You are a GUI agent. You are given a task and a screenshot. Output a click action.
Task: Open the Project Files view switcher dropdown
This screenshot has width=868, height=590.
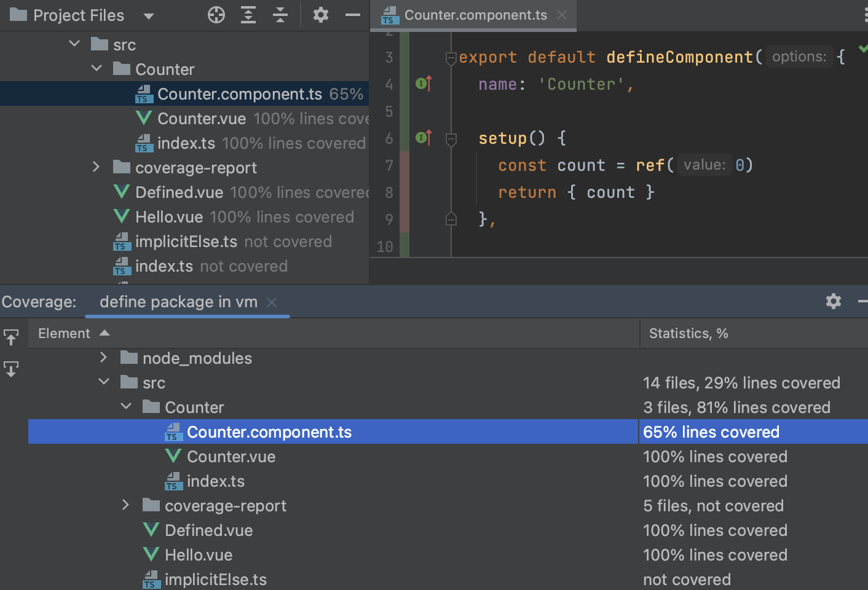click(x=149, y=14)
